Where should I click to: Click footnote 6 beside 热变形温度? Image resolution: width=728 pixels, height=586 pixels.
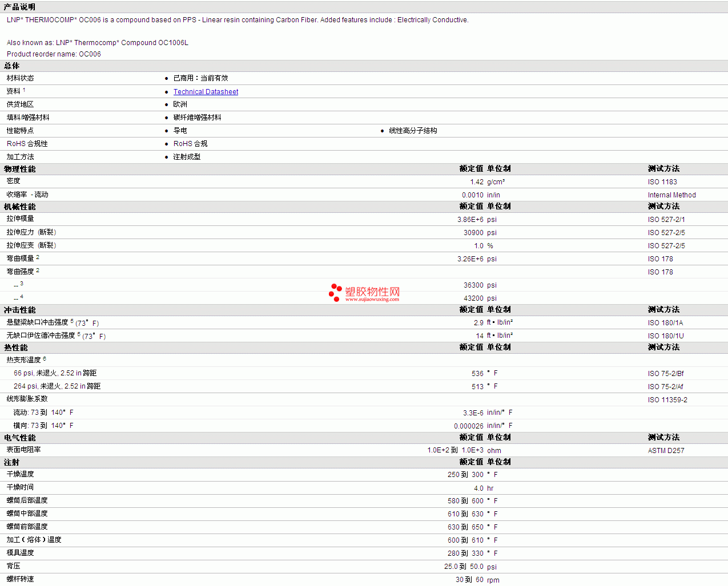click(45, 358)
